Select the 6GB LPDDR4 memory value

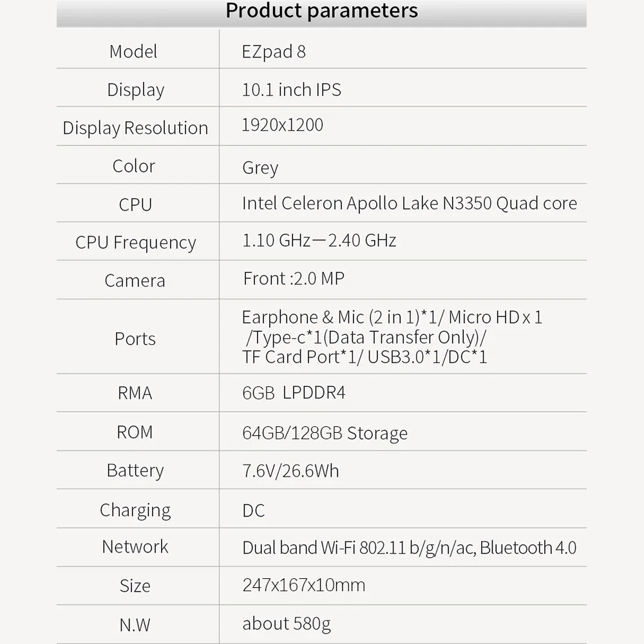(294, 393)
